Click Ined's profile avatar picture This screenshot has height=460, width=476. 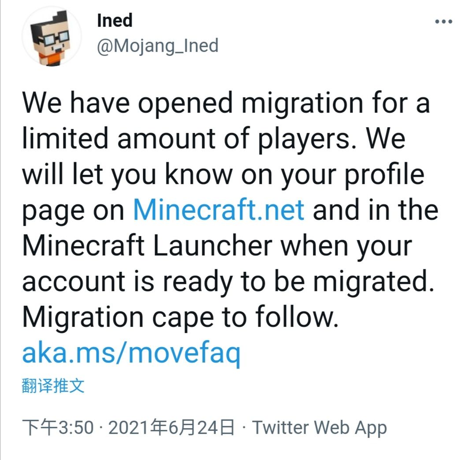coord(52,36)
